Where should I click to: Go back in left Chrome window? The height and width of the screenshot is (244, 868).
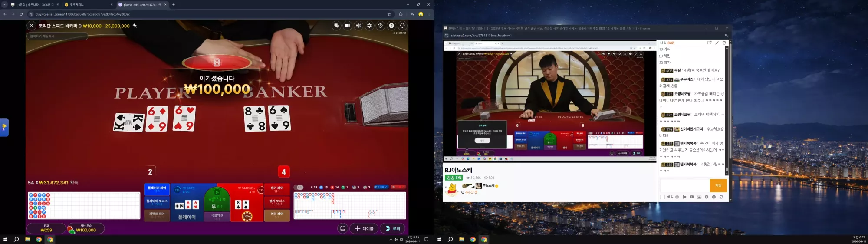pos(5,14)
